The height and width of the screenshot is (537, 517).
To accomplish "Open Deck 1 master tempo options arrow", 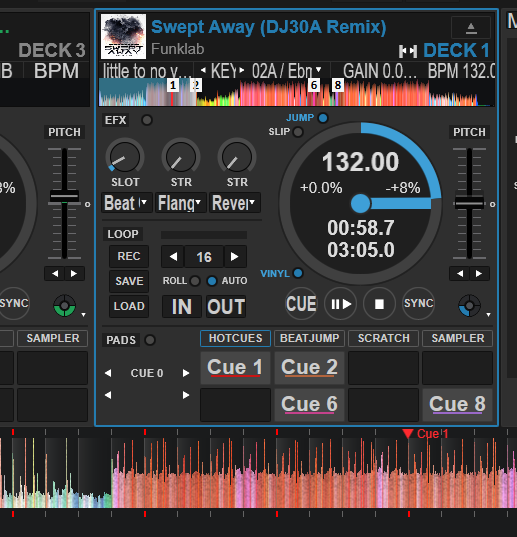I will (x=488, y=314).
